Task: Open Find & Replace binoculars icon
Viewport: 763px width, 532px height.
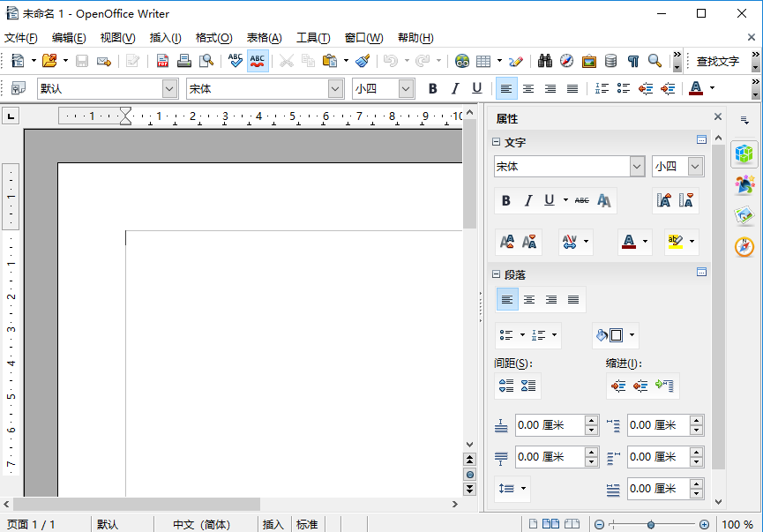Action: (545, 61)
